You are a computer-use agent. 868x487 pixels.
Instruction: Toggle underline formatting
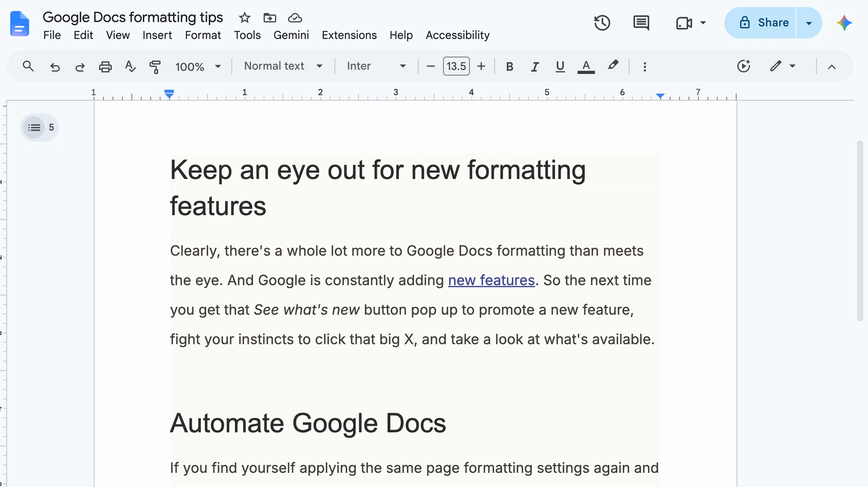click(x=560, y=66)
